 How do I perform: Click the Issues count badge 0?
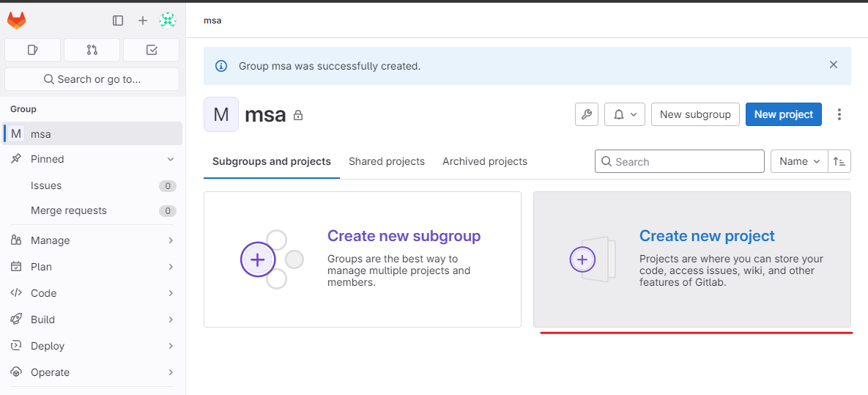[168, 186]
